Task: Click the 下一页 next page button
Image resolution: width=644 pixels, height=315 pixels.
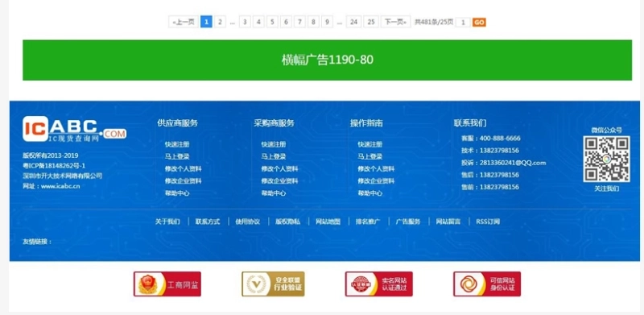Action: (395, 23)
